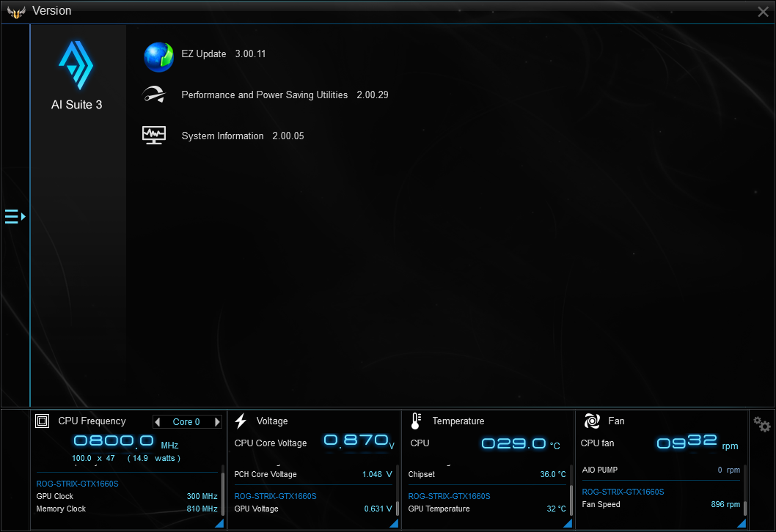Click the Voltage lightning bolt icon
The width and height of the screenshot is (776, 532).
(241, 421)
